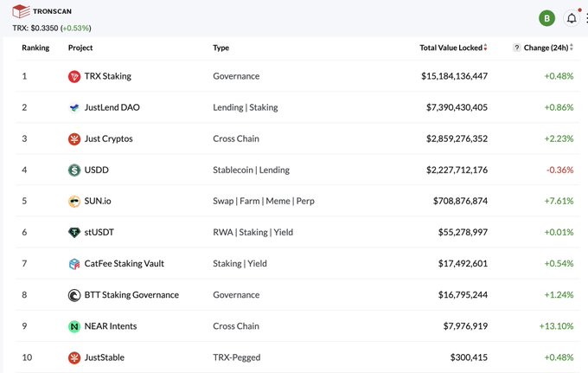Image resolution: width=588 pixels, height=373 pixels.
Task: Click the BTT Staking Governance icon
Action: point(74,295)
